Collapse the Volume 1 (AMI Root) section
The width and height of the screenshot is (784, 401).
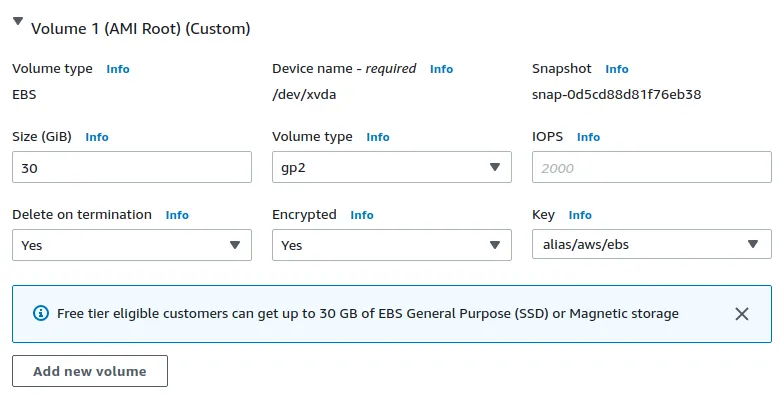18,24
